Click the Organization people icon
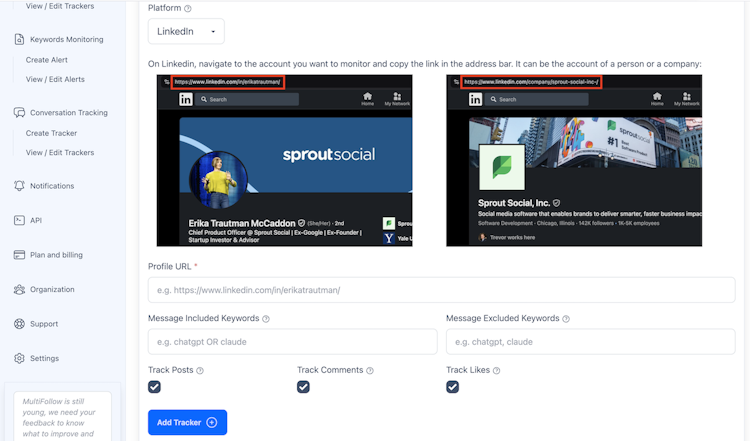This screenshot has width=750, height=441. point(19,289)
